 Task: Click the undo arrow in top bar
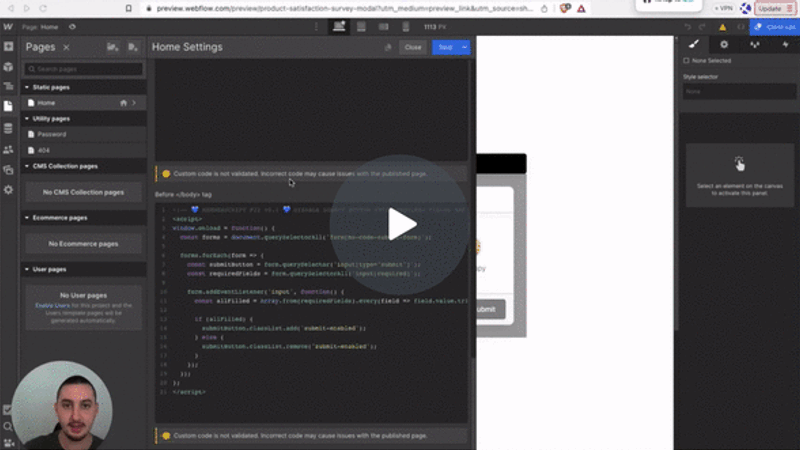[x=687, y=27]
